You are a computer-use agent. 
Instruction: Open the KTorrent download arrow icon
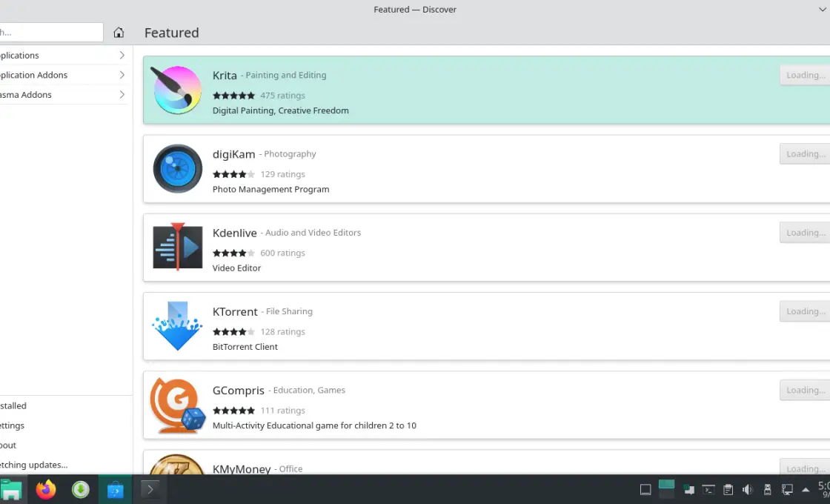177,325
